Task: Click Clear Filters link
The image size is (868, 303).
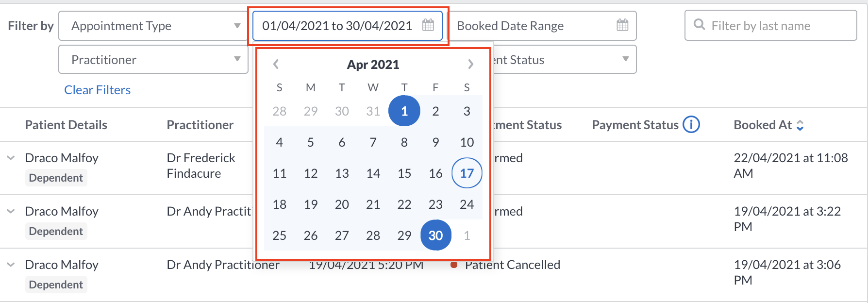Action: click(98, 90)
